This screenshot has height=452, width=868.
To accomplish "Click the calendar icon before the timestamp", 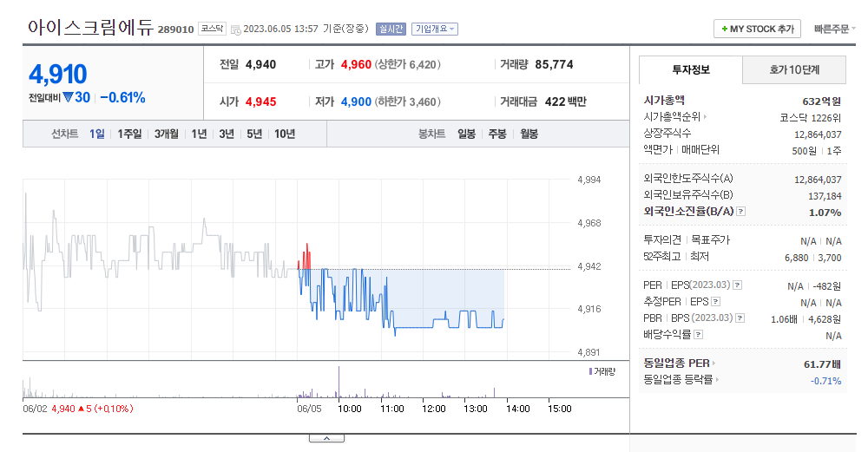I will (235, 29).
